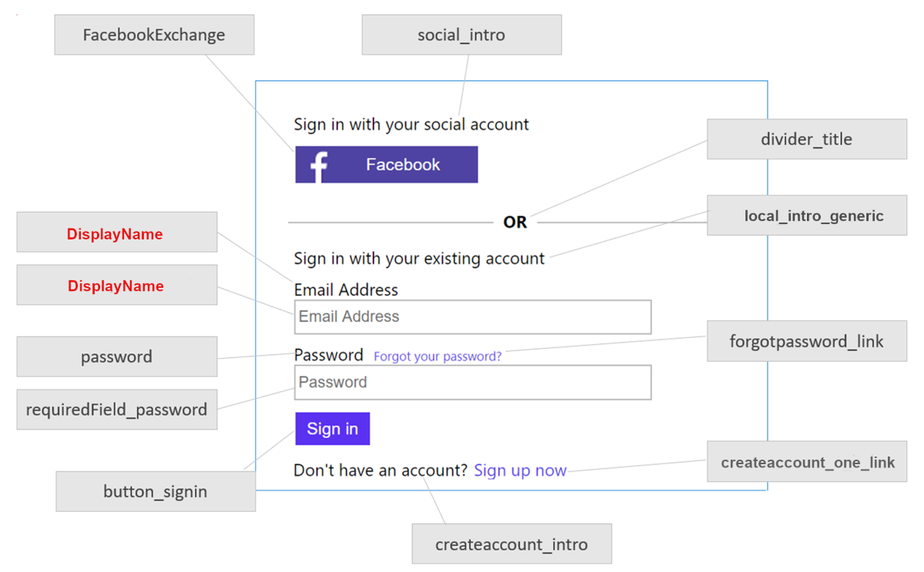
Task: Click the local_intro_generic annotation label
Action: pyautogui.click(x=806, y=216)
